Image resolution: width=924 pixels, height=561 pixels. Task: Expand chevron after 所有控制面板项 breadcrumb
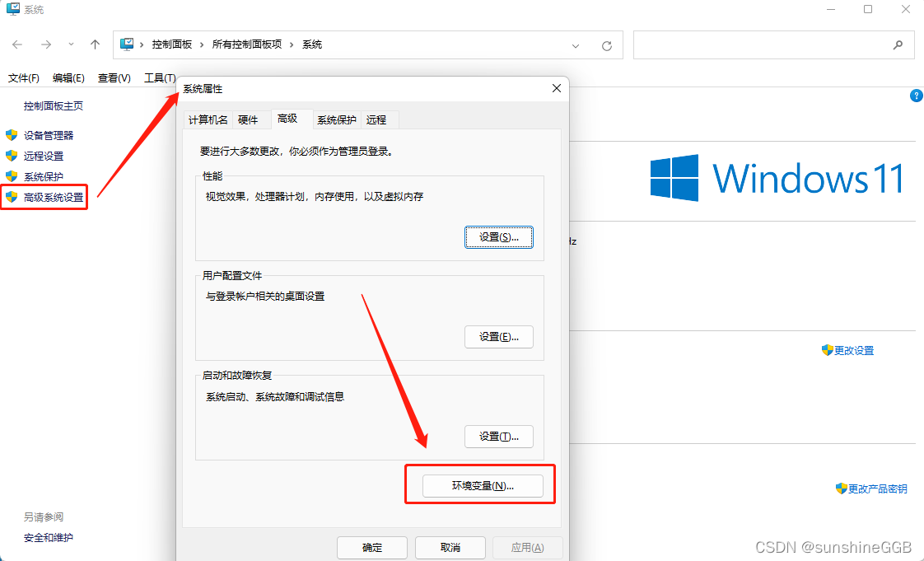tap(292, 44)
